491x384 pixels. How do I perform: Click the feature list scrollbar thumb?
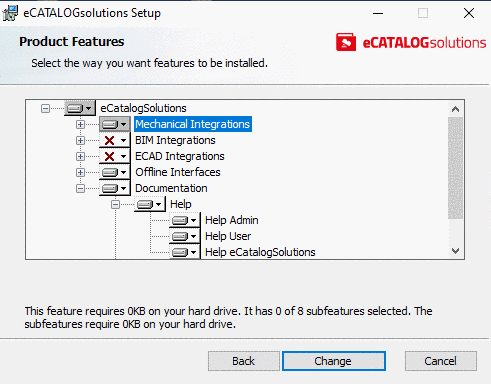click(x=455, y=168)
